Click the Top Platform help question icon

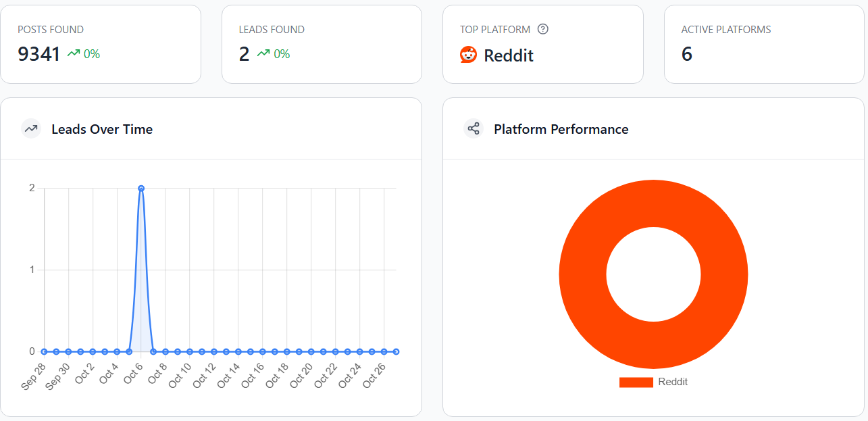pos(542,29)
